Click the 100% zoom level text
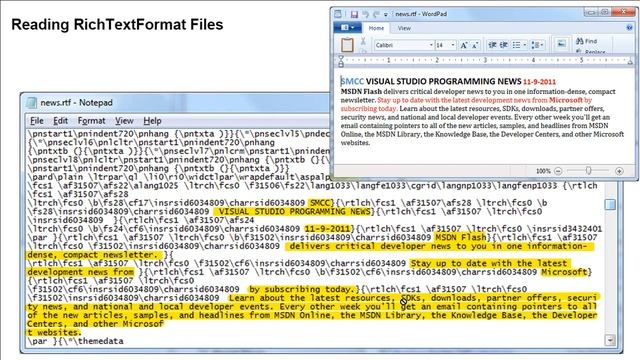Viewport: 640px width, 360px height. (x=543, y=171)
